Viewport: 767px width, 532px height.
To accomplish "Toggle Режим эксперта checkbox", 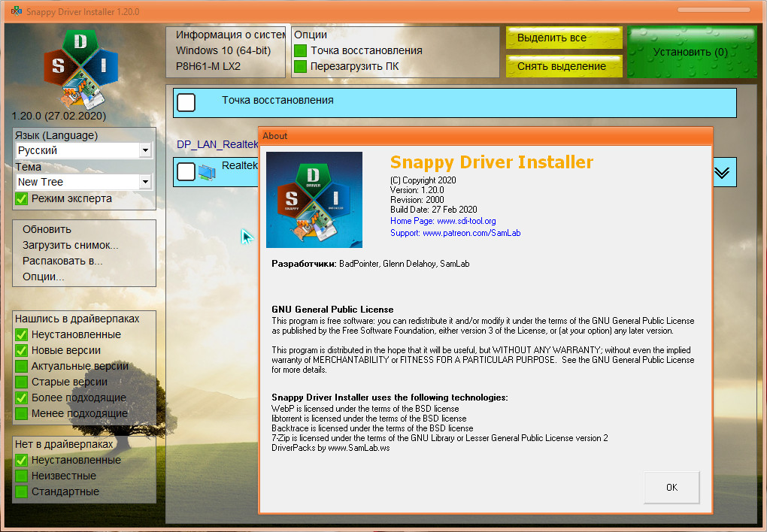I will (x=21, y=198).
